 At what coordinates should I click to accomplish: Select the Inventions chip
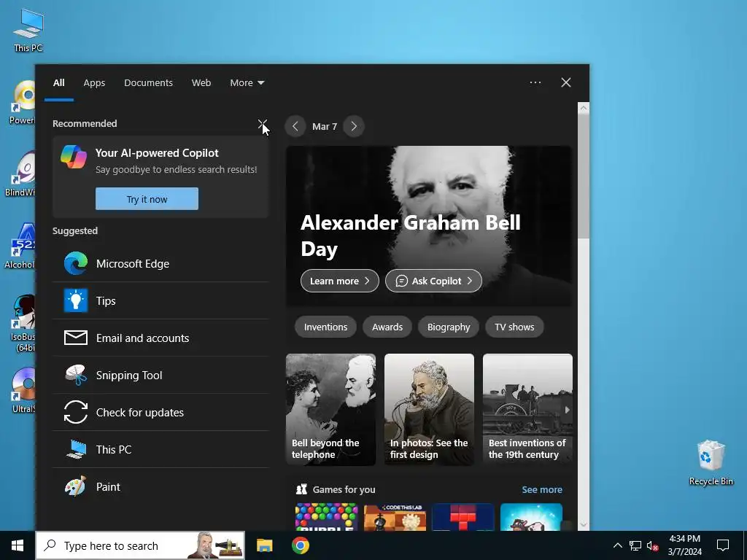(325, 327)
